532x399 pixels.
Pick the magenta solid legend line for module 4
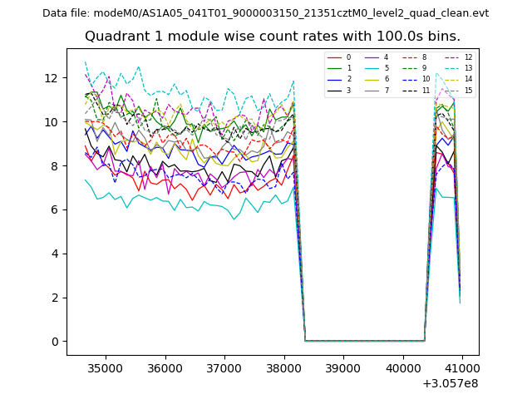372,57
